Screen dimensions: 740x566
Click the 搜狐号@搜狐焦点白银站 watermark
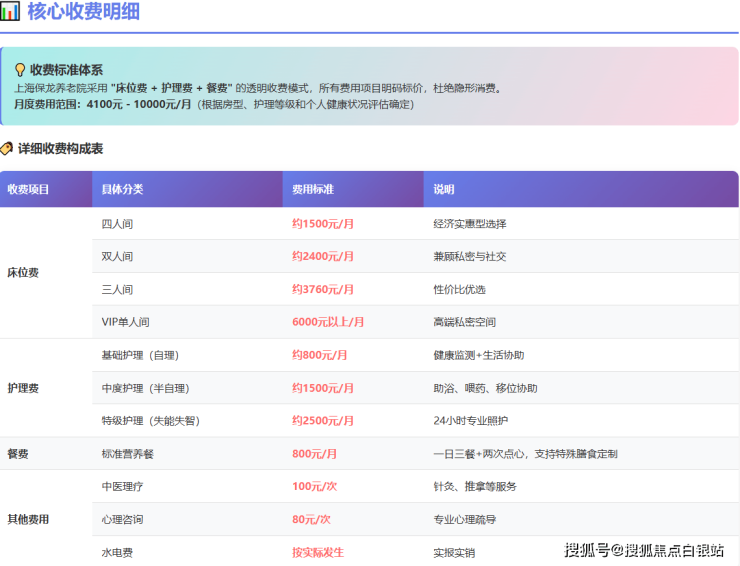click(x=646, y=549)
